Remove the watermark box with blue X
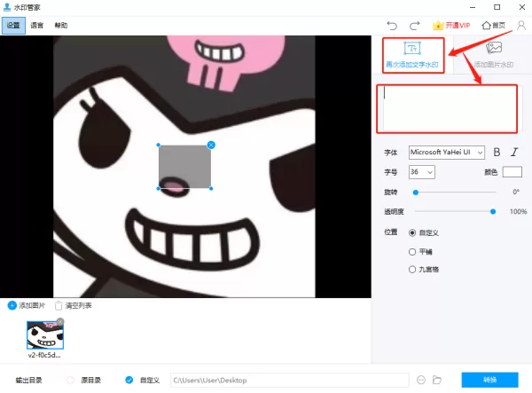 pyautogui.click(x=211, y=145)
